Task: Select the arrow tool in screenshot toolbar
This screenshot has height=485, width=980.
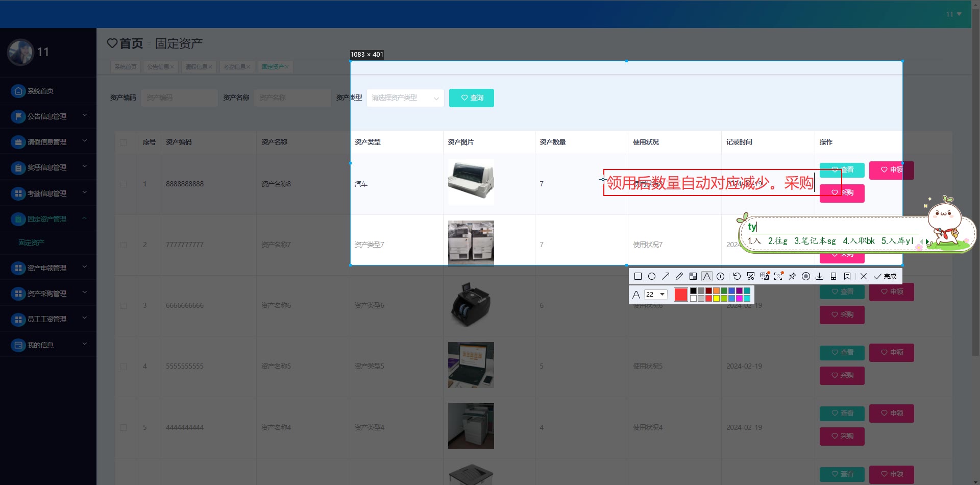Action: point(666,276)
